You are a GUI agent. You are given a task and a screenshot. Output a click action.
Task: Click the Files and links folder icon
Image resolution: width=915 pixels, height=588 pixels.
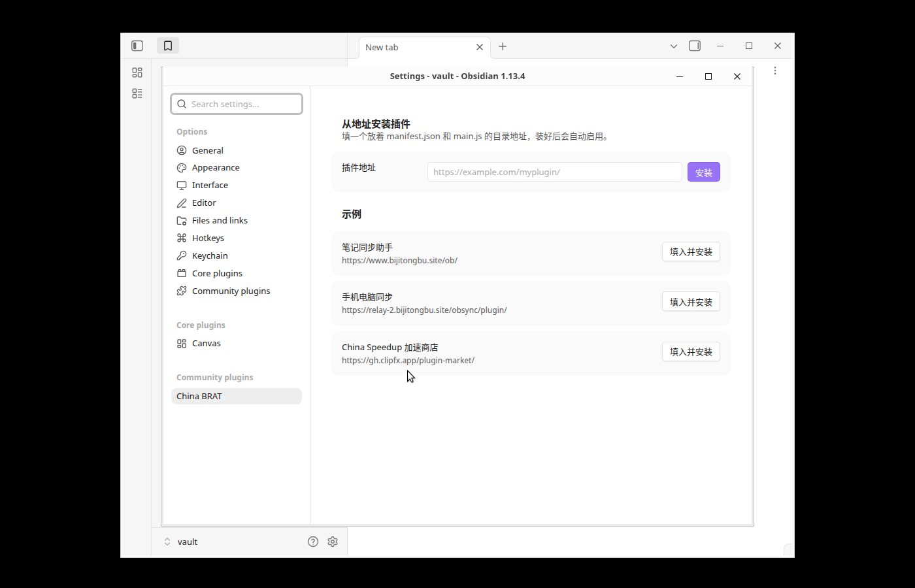pyautogui.click(x=182, y=221)
